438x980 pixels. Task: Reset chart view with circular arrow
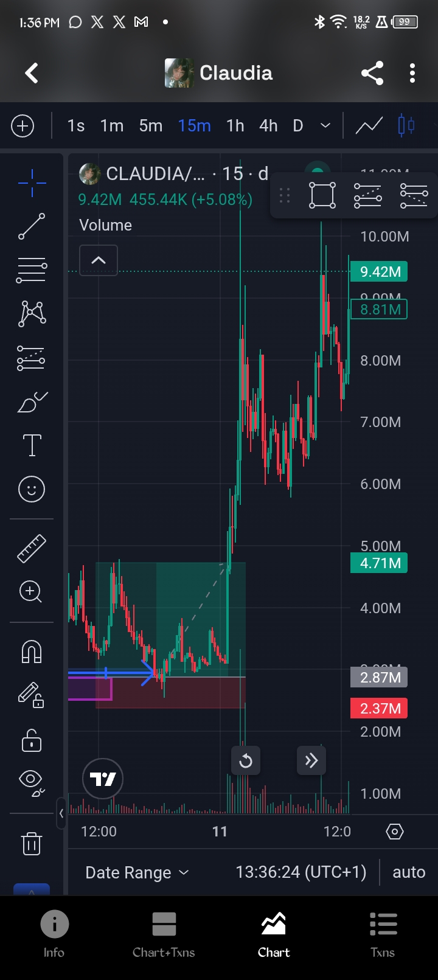click(x=246, y=760)
